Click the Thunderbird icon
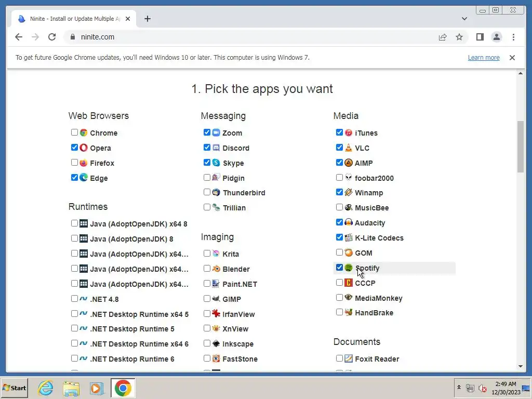The height and width of the screenshot is (399, 532). [216, 193]
